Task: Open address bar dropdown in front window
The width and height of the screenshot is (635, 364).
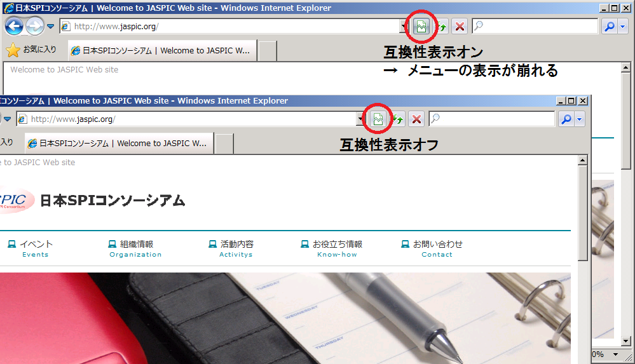Action: tap(360, 119)
